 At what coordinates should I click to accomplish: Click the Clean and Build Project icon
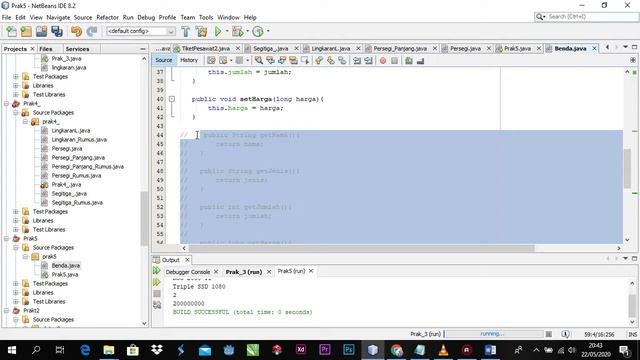click(x=201, y=31)
